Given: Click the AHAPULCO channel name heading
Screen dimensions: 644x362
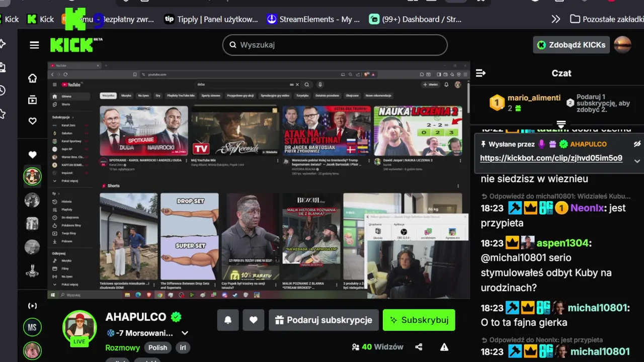Looking at the screenshot, I should 136,317.
